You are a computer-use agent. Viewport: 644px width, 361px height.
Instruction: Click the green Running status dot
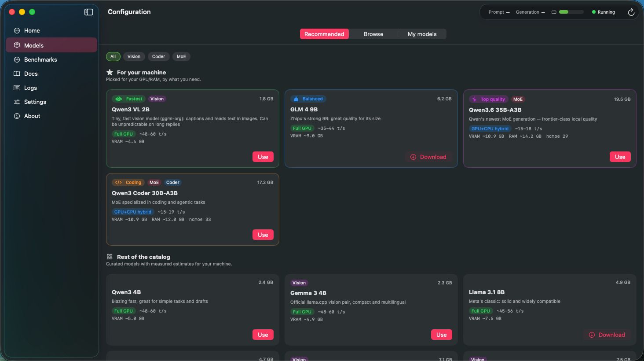594,12
